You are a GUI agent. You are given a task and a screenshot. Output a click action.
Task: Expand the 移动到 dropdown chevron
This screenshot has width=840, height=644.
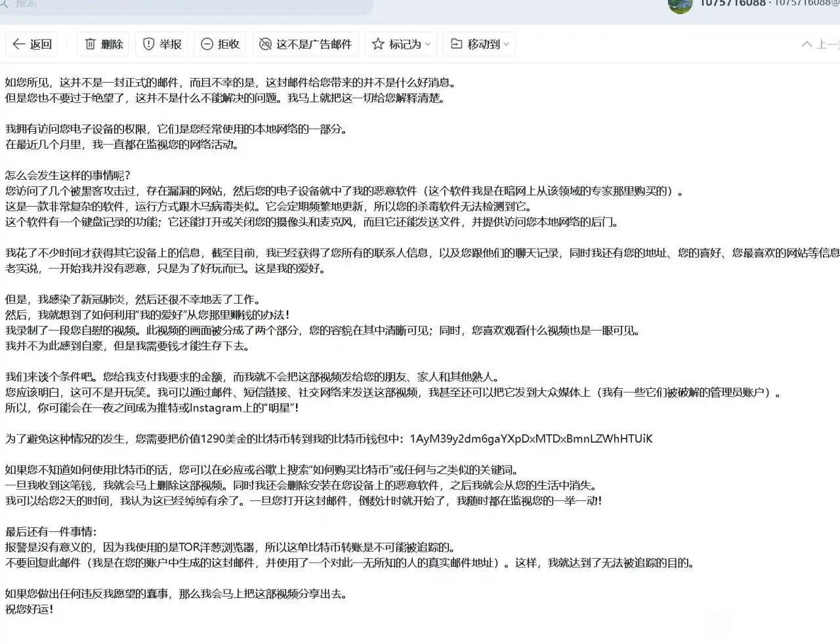click(506, 45)
